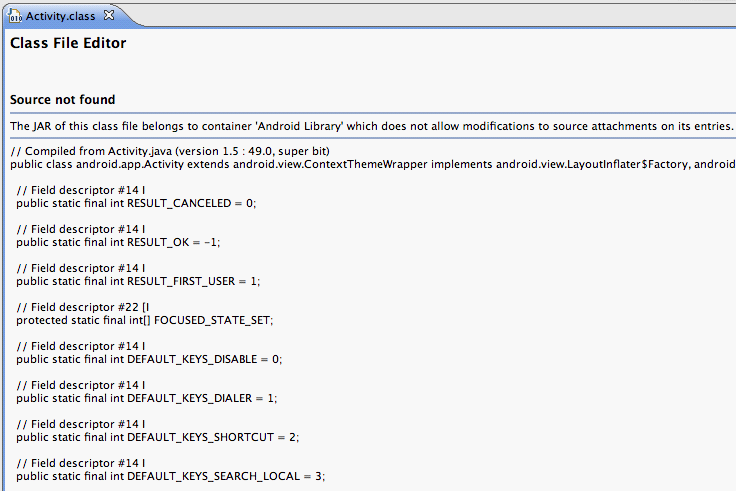Image resolution: width=737 pixels, height=492 pixels.
Task: Click the 'Compiled from Activity.java' comment line
Action: pos(170,151)
